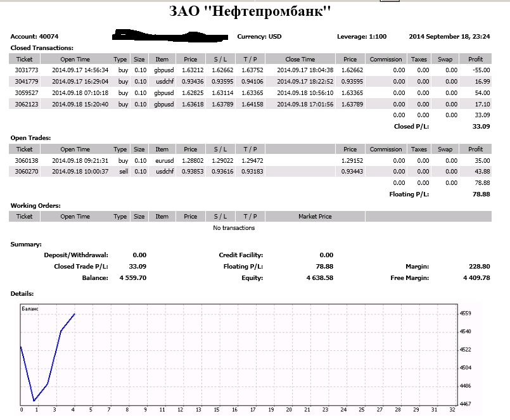Click the lowest point of the balance line
This screenshot has width=510, height=420.
click(x=34, y=400)
